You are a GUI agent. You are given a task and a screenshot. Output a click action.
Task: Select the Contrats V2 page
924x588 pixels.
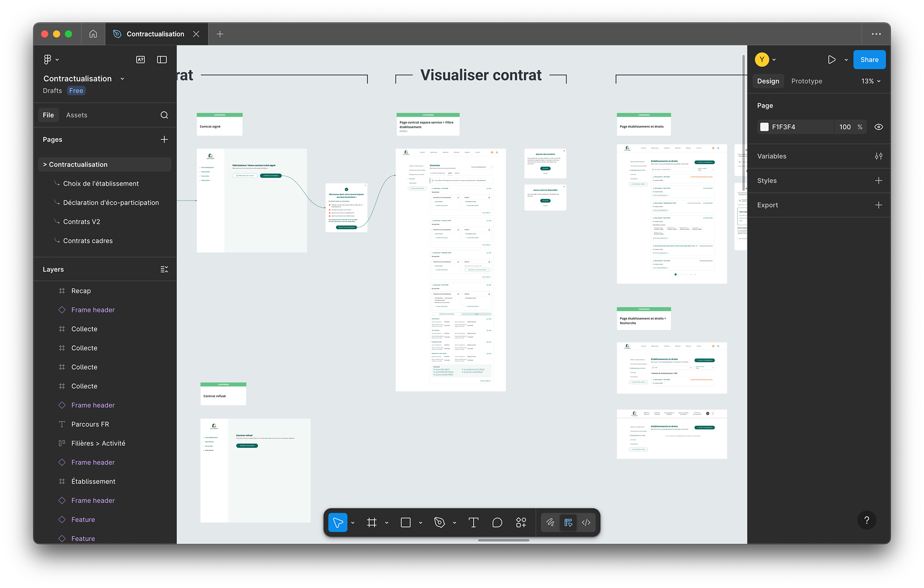point(82,222)
